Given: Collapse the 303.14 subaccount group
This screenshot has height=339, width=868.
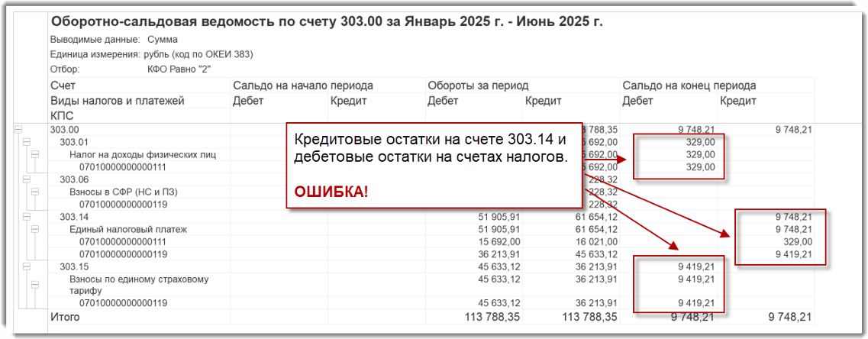Looking at the screenshot, I should (26, 217).
